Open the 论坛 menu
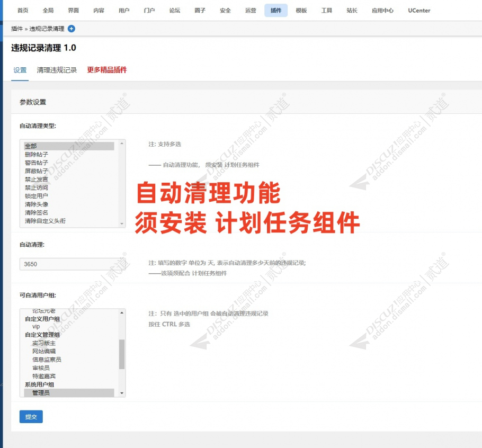This screenshot has height=448, width=482. click(x=175, y=11)
